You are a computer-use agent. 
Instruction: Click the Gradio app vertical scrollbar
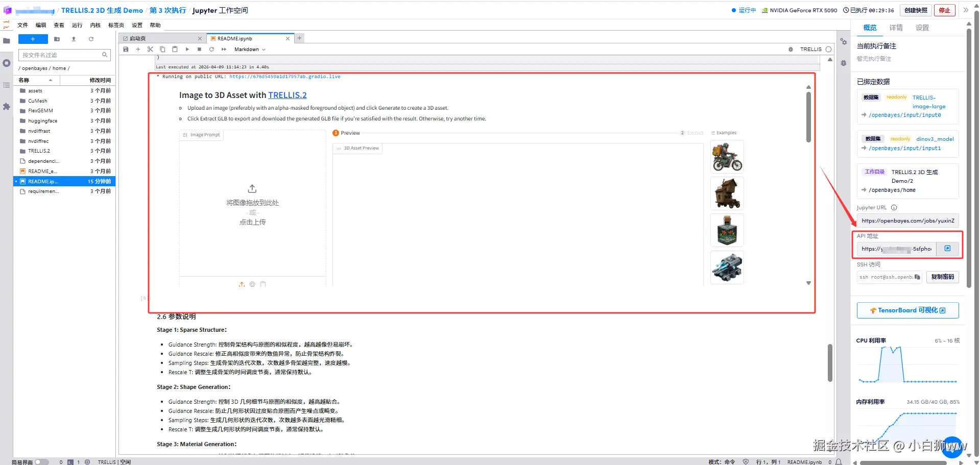808,117
